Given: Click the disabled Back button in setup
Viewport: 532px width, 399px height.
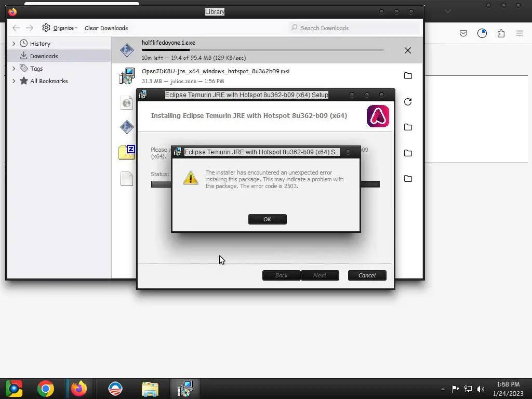Looking at the screenshot, I should click(281, 275).
